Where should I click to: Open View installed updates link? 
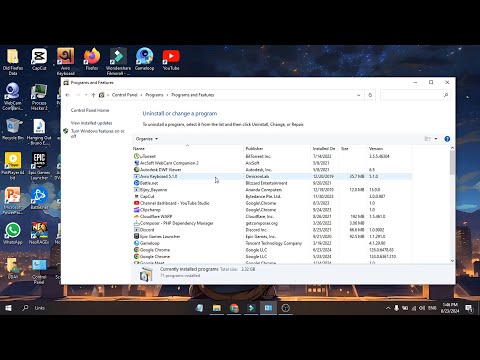coord(91,123)
